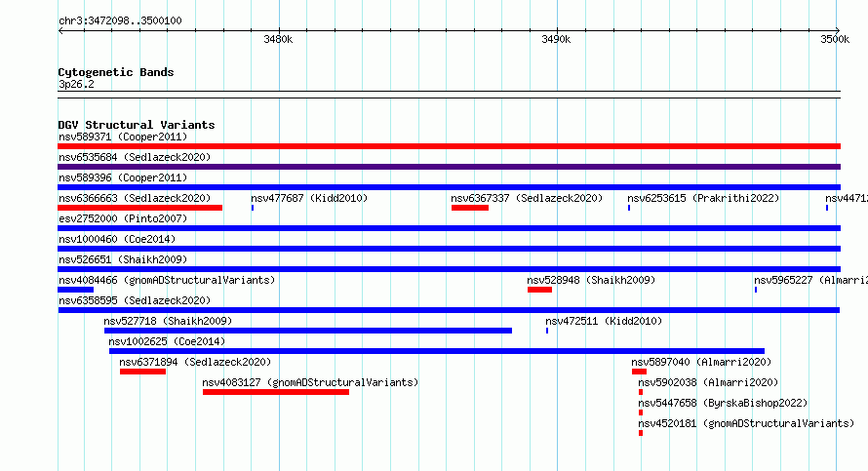Click the nsv589396 (Cooper2011) blue bar
This screenshot has width=868, height=471.
449,187
